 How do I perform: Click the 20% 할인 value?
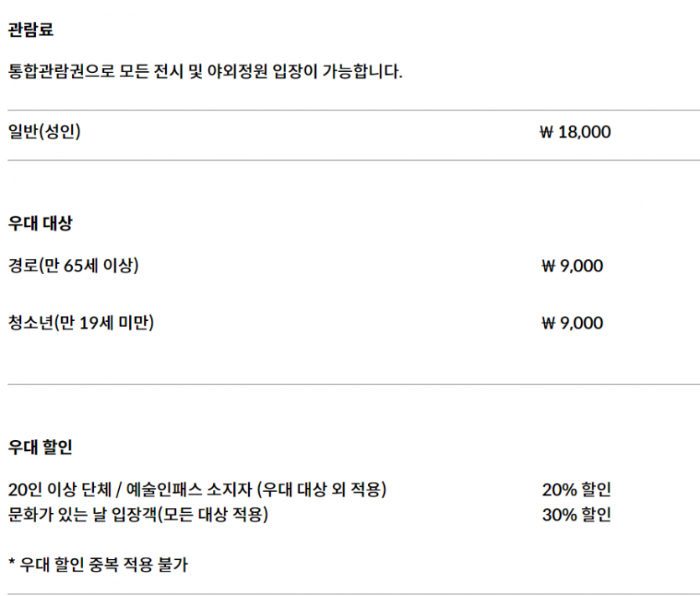coord(576,490)
